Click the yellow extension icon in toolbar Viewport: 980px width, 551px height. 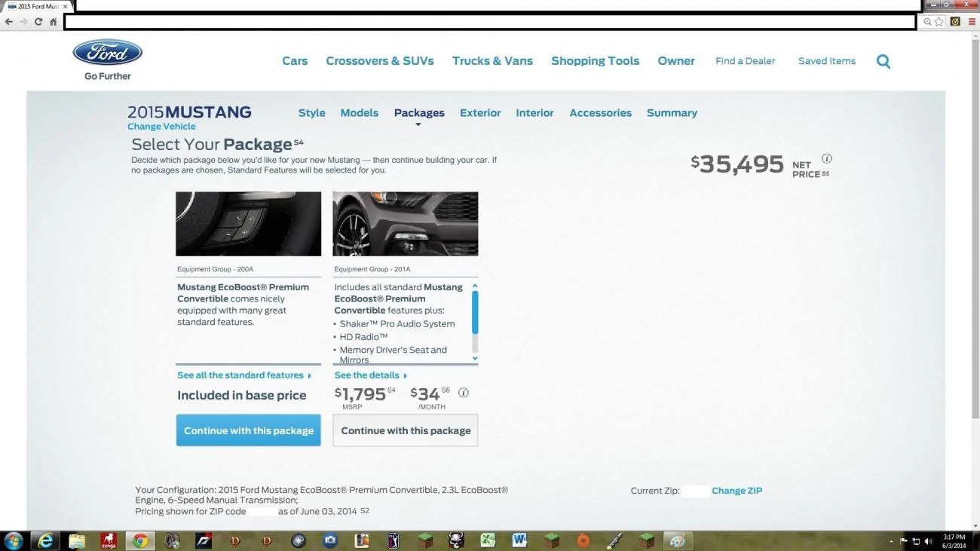955,22
